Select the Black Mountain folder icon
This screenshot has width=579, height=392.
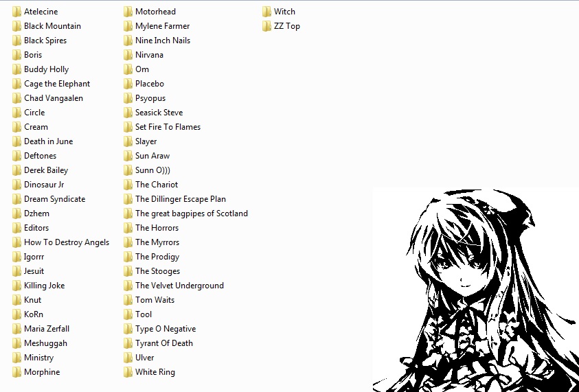(x=16, y=26)
